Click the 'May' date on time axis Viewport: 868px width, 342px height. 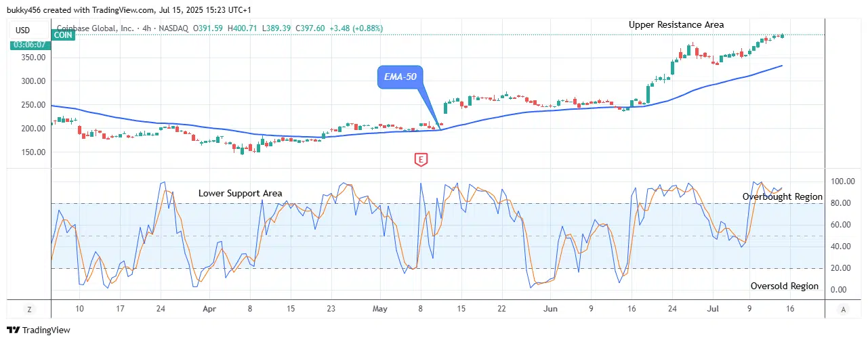379,309
